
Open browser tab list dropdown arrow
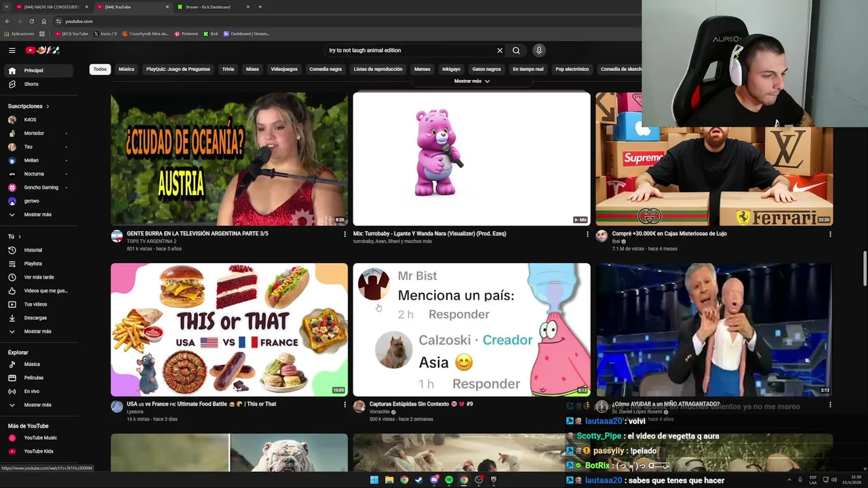pyautogui.click(x=7, y=7)
